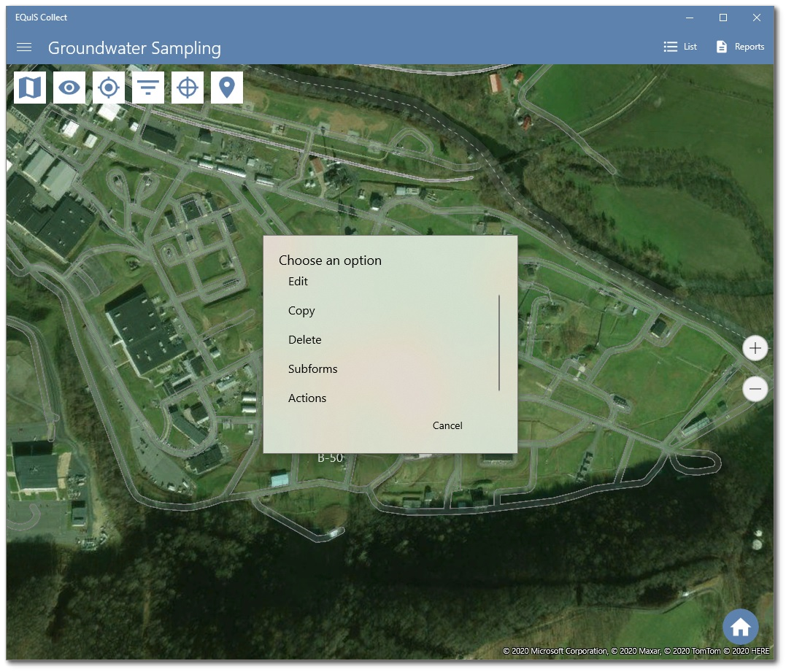The height and width of the screenshot is (672, 786).
Task: Select Delete from the option list
Action: (304, 339)
